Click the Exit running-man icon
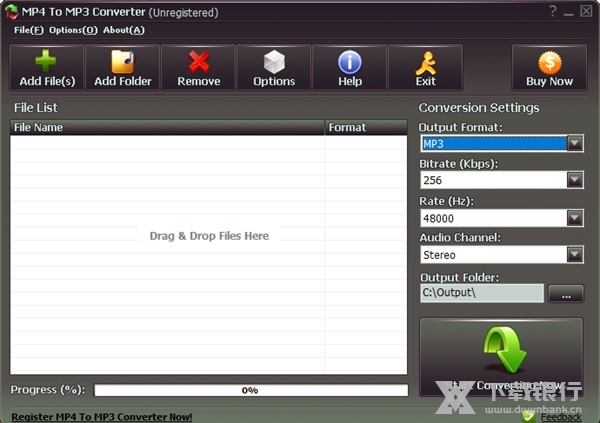This screenshot has height=423, width=600. 425,62
